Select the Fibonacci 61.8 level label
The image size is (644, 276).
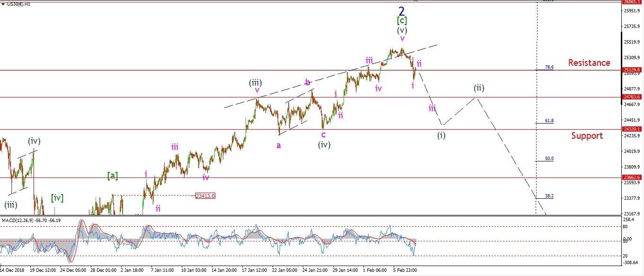[549, 121]
